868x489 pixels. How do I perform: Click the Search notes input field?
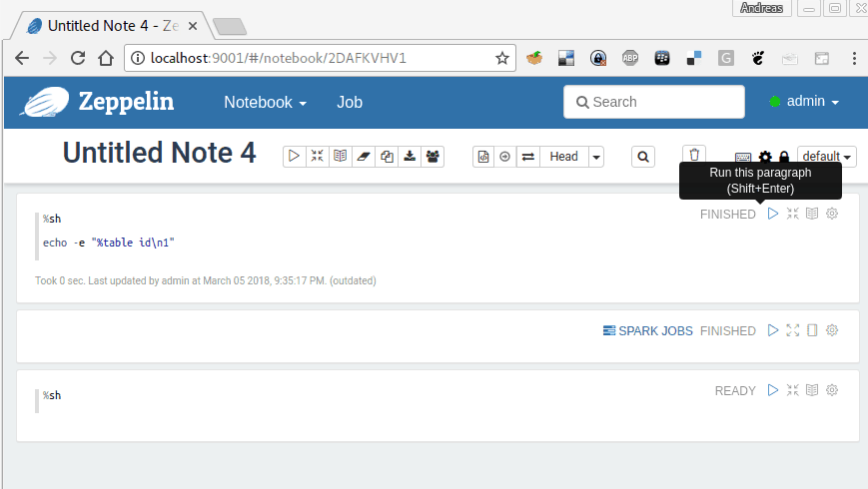point(654,102)
